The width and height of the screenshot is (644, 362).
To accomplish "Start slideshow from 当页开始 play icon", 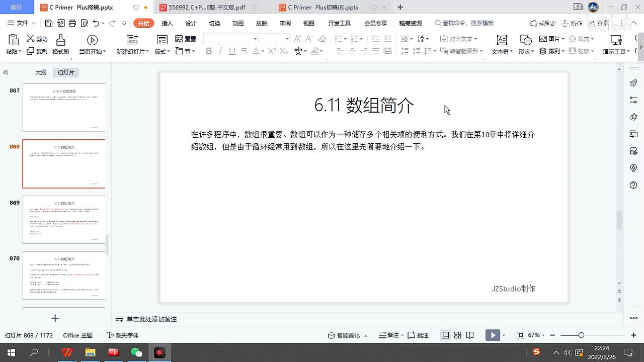I will (92, 40).
